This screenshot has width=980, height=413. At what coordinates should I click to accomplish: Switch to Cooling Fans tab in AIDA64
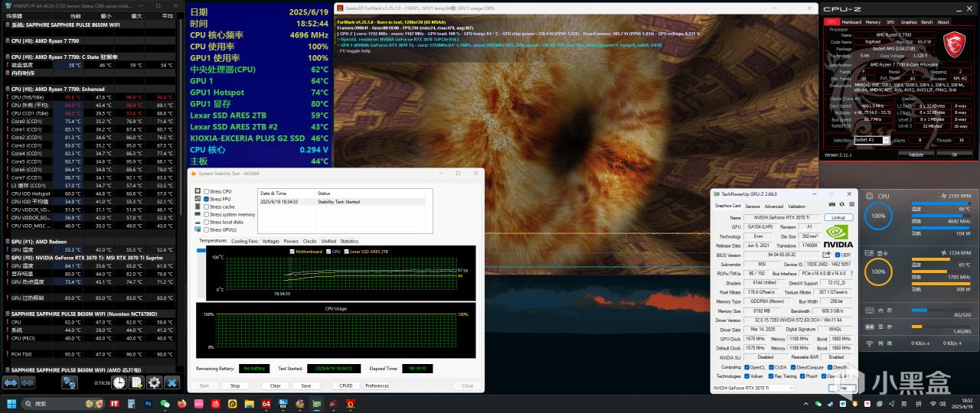(x=245, y=241)
